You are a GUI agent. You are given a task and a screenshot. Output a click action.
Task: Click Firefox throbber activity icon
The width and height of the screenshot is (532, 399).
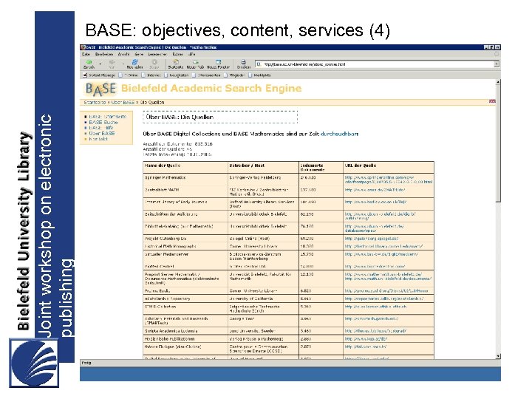click(x=497, y=54)
